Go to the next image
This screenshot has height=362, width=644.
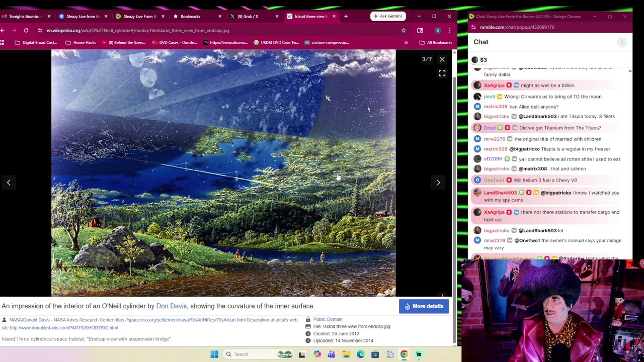(438, 183)
